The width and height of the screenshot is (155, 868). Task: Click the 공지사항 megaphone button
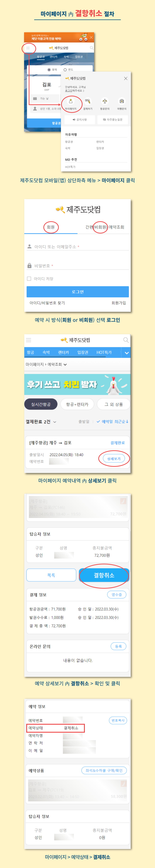80,120
